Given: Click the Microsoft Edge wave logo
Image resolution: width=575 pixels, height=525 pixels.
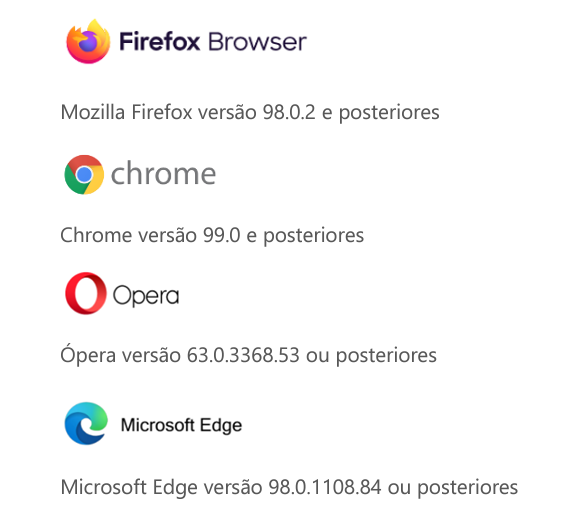Looking at the screenshot, I should pyautogui.click(x=86, y=423).
